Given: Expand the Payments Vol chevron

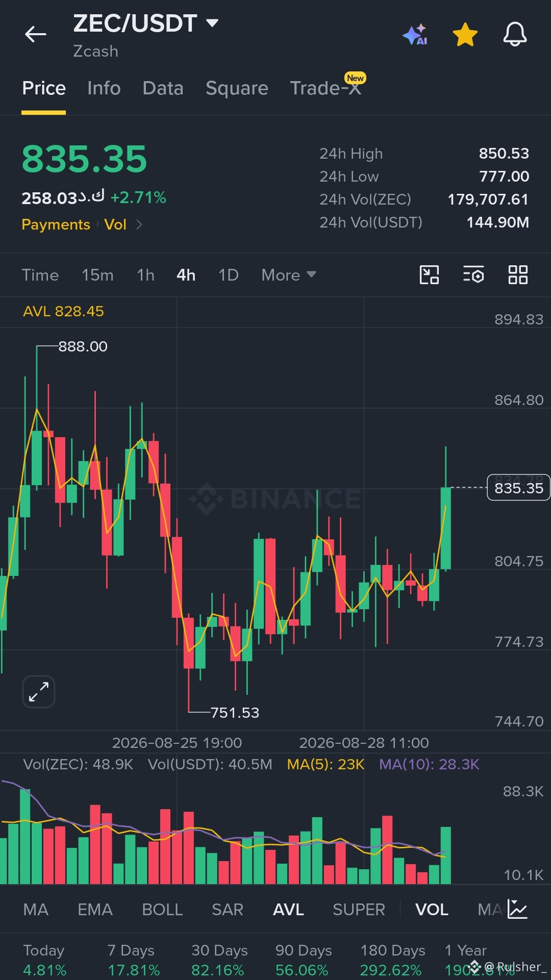Looking at the screenshot, I should click(x=139, y=224).
